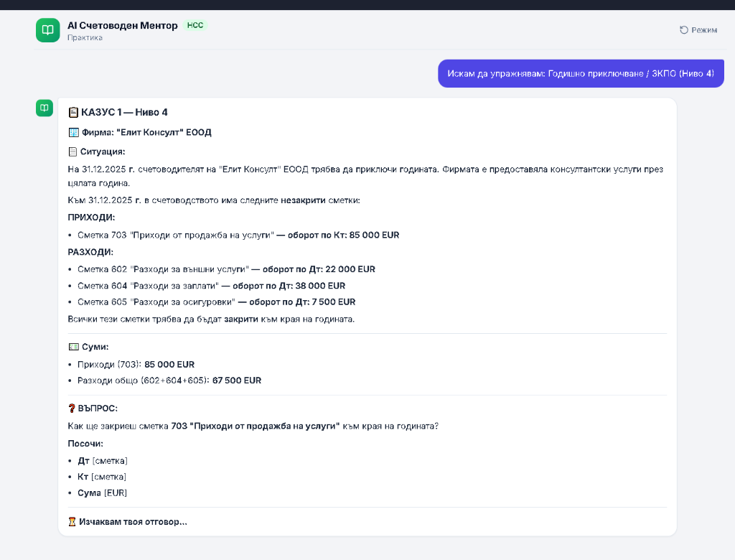Click the HCC badge next to title
The height and width of the screenshot is (560, 735).
[x=195, y=25]
